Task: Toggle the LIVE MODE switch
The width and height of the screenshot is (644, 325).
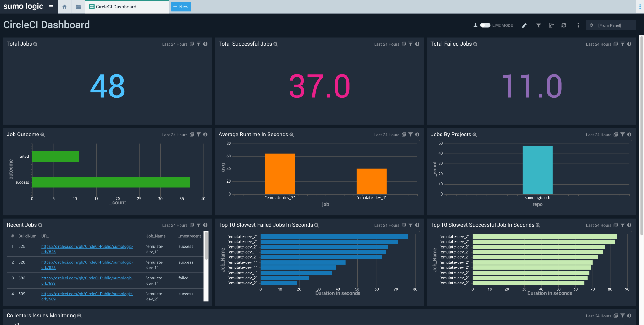Action: (485, 25)
